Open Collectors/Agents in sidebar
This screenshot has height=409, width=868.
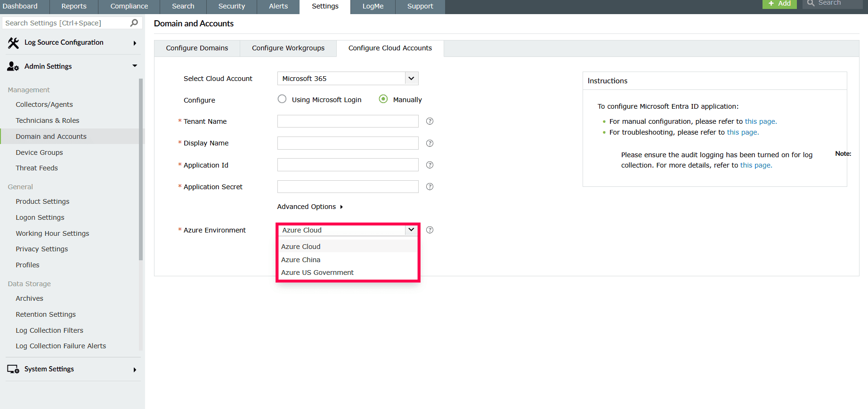[x=44, y=104]
